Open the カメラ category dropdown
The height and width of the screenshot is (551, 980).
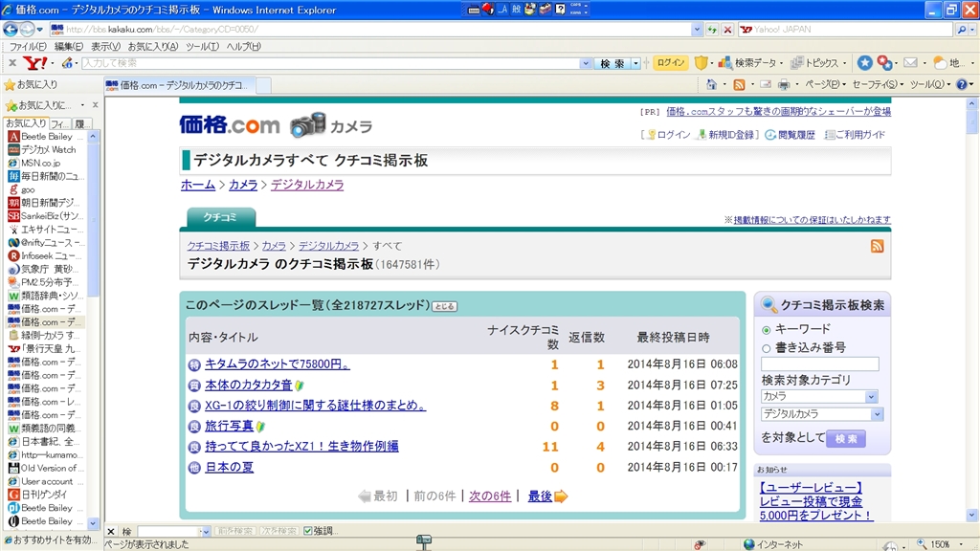click(x=871, y=397)
